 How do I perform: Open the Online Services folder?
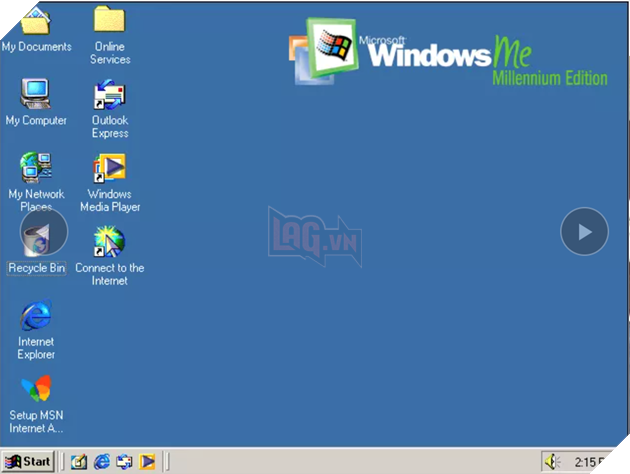tap(109, 19)
